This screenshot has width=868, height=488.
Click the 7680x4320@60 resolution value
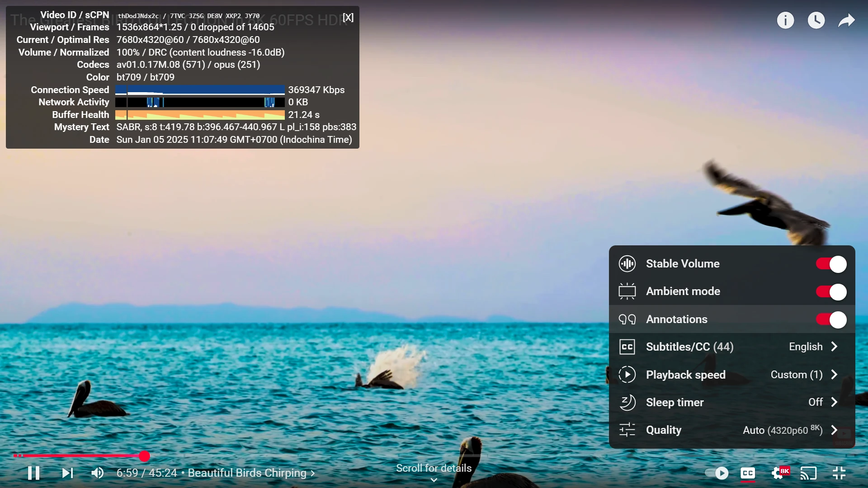click(188, 40)
